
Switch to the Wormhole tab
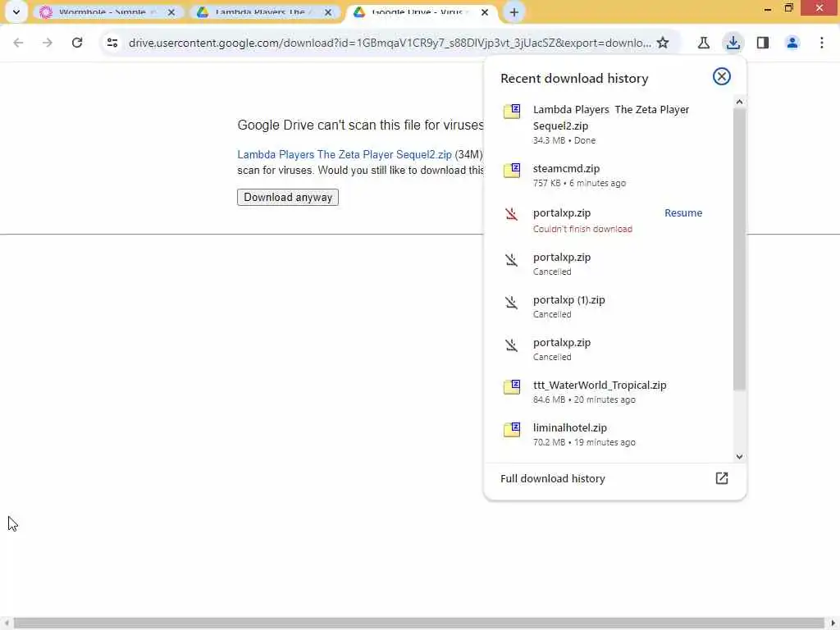(103, 12)
